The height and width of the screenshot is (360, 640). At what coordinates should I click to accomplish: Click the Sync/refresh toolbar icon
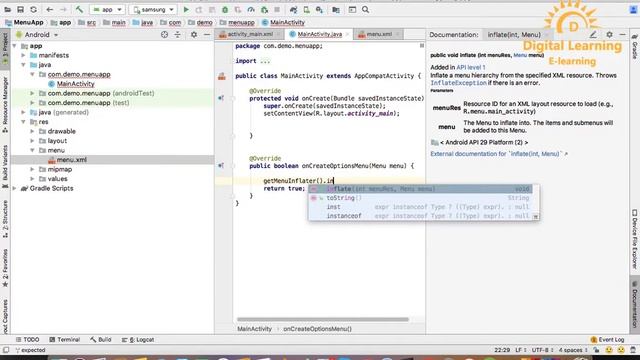[33, 9]
